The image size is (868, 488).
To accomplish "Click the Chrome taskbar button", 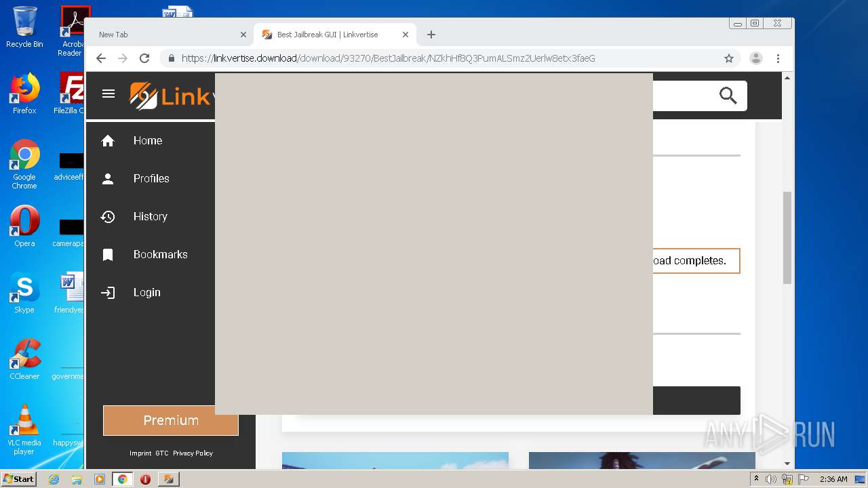I will (x=122, y=479).
